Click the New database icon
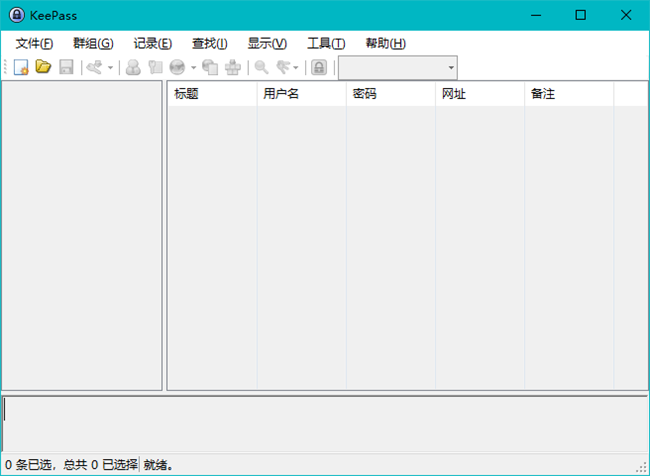Viewport: 650px width, 476px height. coord(21,67)
